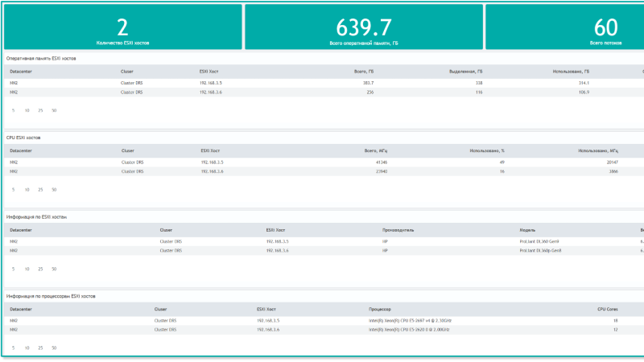Select 5 rows in processors info table
The width and height of the screenshot is (644, 362).
click(13, 348)
